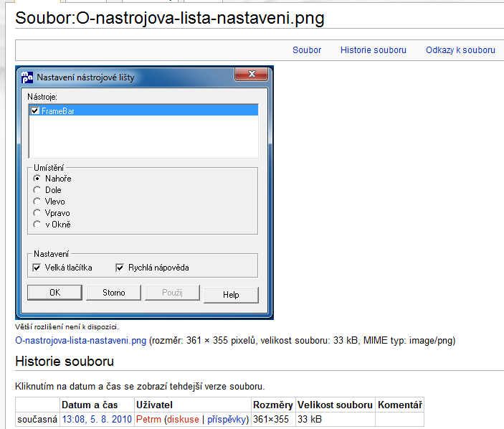Image resolution: width=504 pixels, height=429 pixels.
Task: Click the 361×355 dimensions cell
Action: (273, 420)
